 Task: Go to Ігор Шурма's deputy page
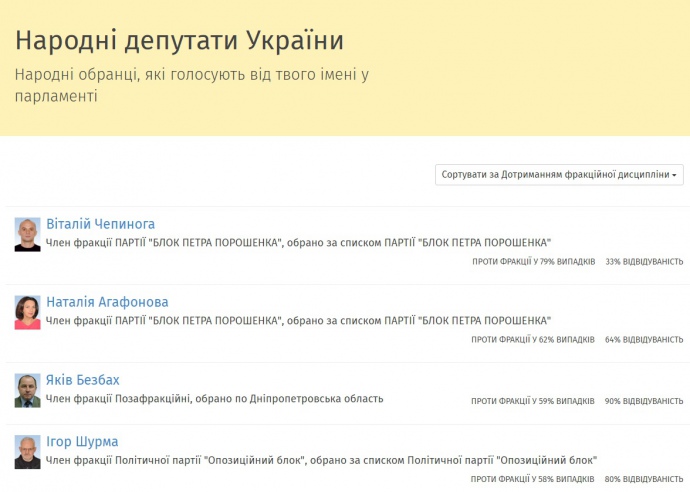click(82, 442)
